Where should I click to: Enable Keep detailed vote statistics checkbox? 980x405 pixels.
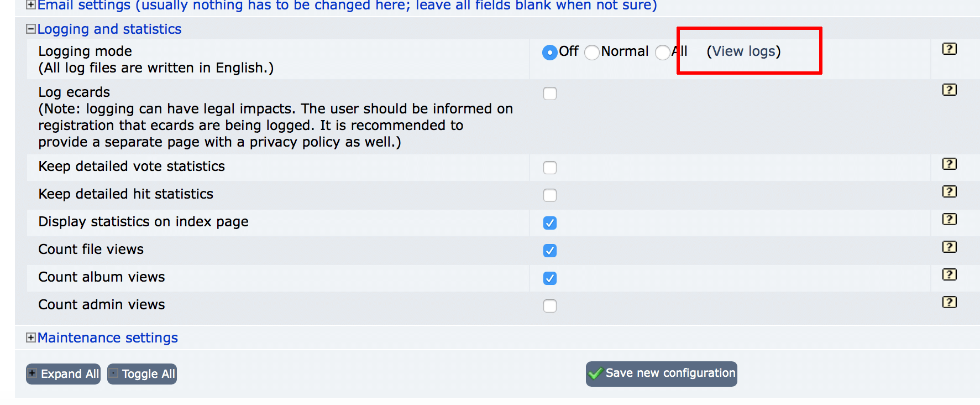550,168
